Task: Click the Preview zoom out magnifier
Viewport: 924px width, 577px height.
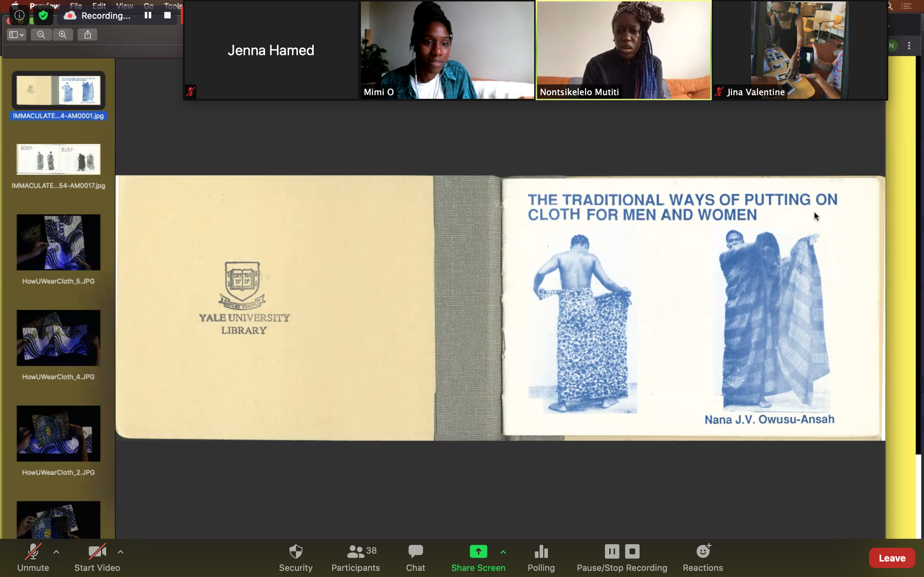Action: [41, 35]
